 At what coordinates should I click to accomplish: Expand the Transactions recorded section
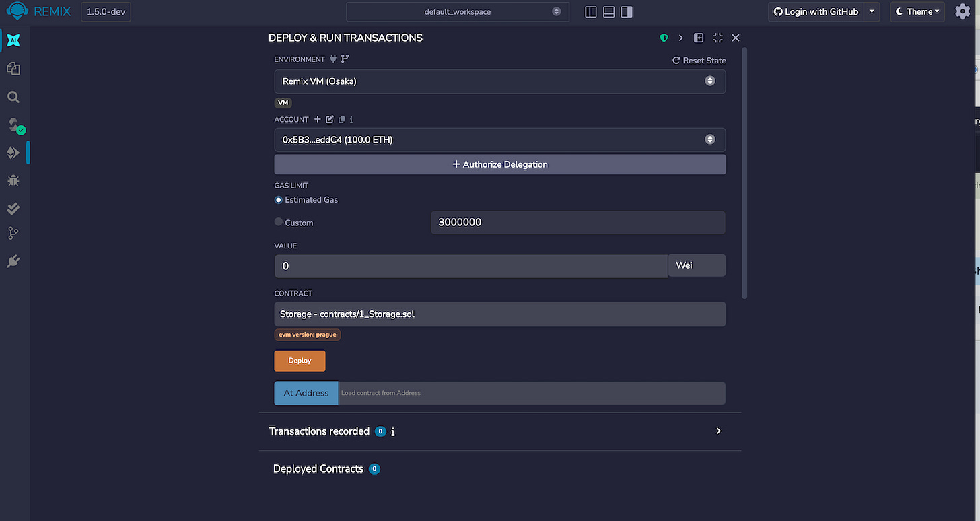tap(718, 431)
